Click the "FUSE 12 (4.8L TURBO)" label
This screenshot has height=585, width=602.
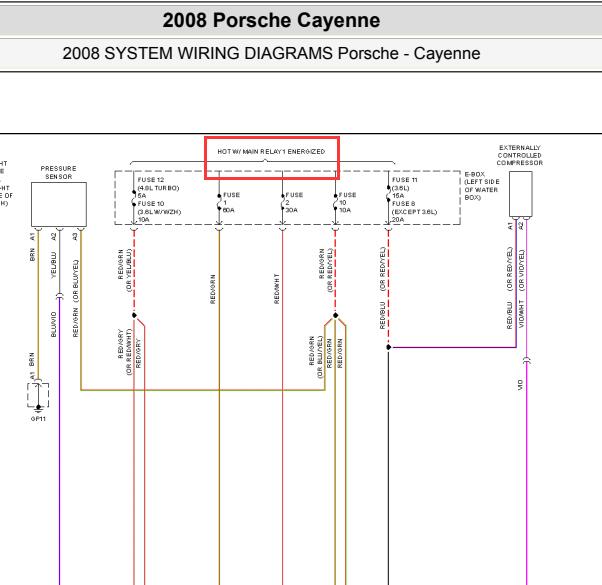point(158,184)
